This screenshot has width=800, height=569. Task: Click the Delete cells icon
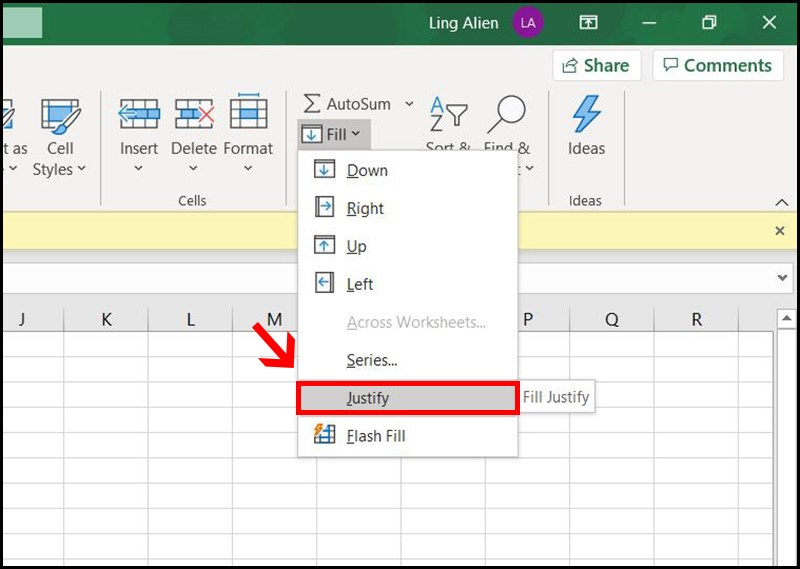click(x=194, y=114)
